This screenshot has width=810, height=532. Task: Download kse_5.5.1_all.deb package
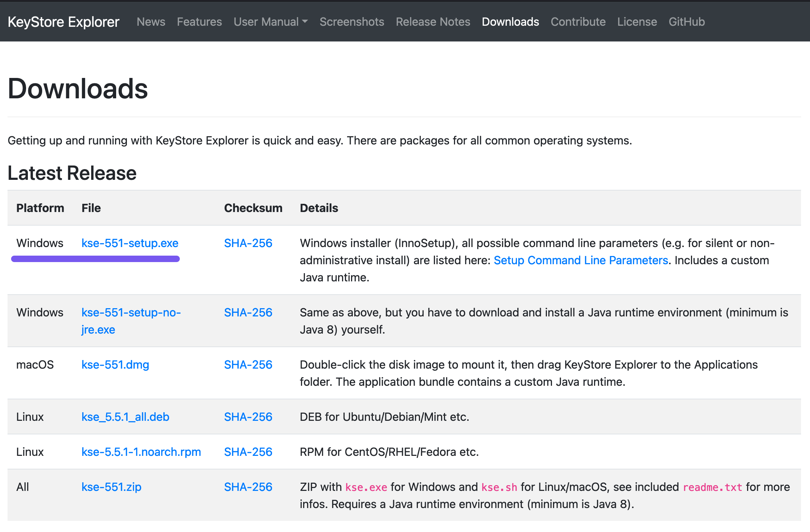tap(125, 417)
